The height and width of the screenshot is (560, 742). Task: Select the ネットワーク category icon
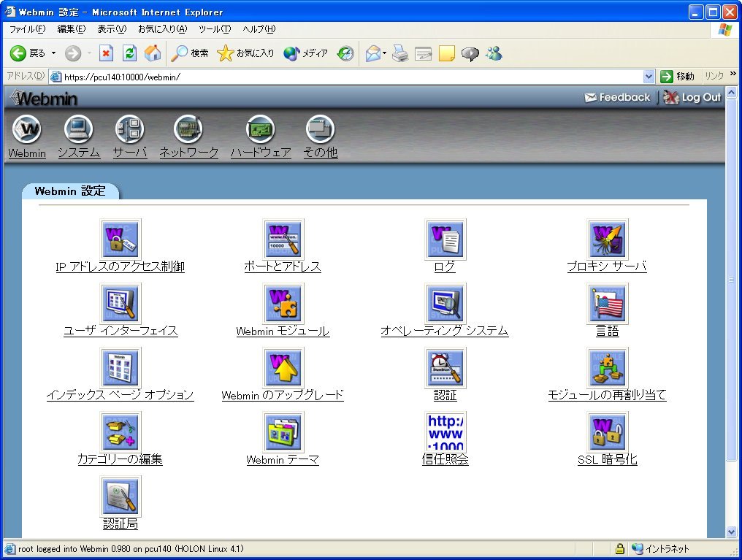point(188,129)
